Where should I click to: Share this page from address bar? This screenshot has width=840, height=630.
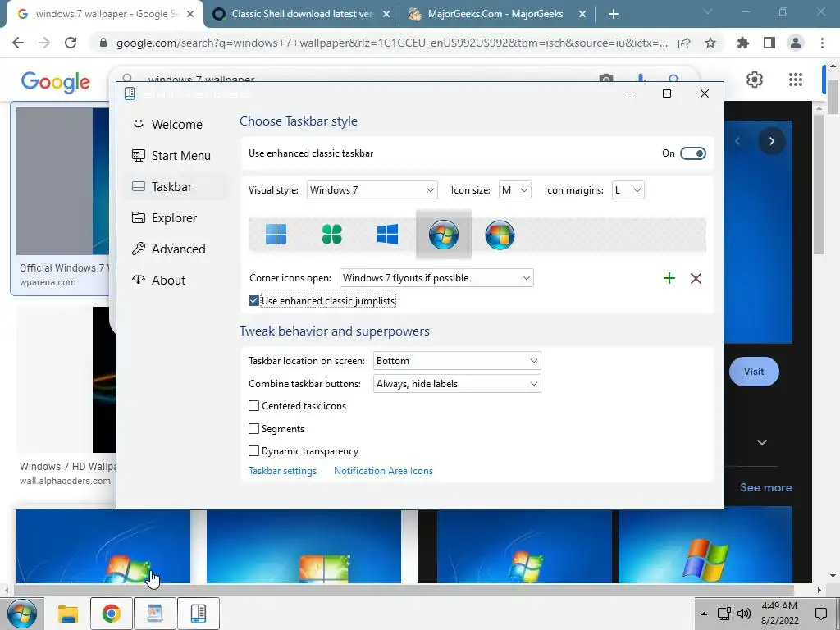(x=684, y=43)
